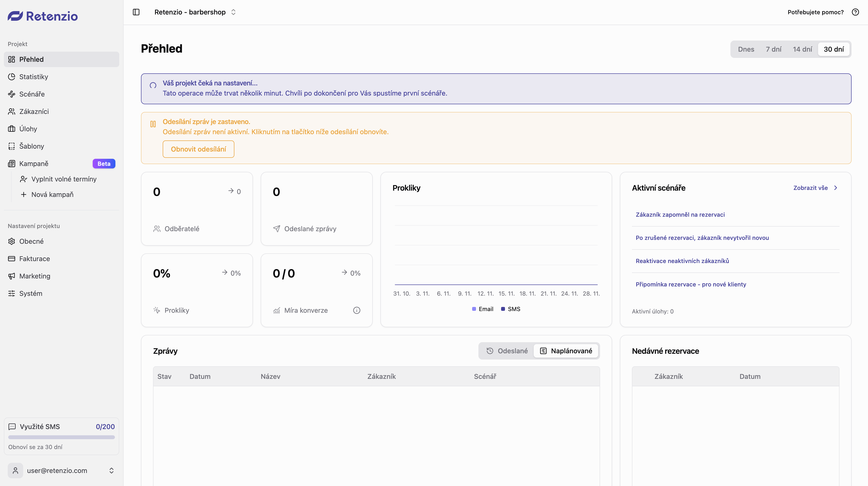Image resolution: width=868 pixels, height=486 pixels.
Task: Open the Reaktivace neaktivních zákazníků scenario
Action: (x=682, y=261)
